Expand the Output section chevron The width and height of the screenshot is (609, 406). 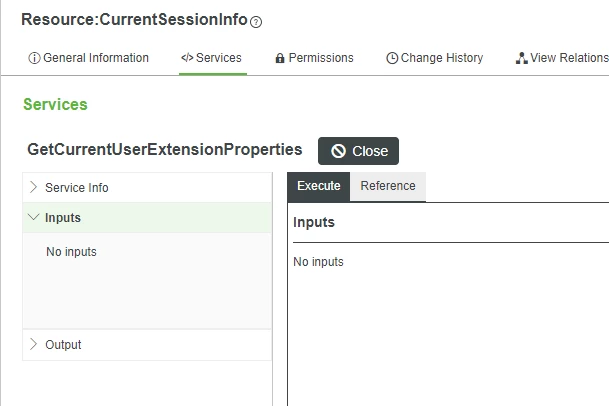click(x=33, y=344)
